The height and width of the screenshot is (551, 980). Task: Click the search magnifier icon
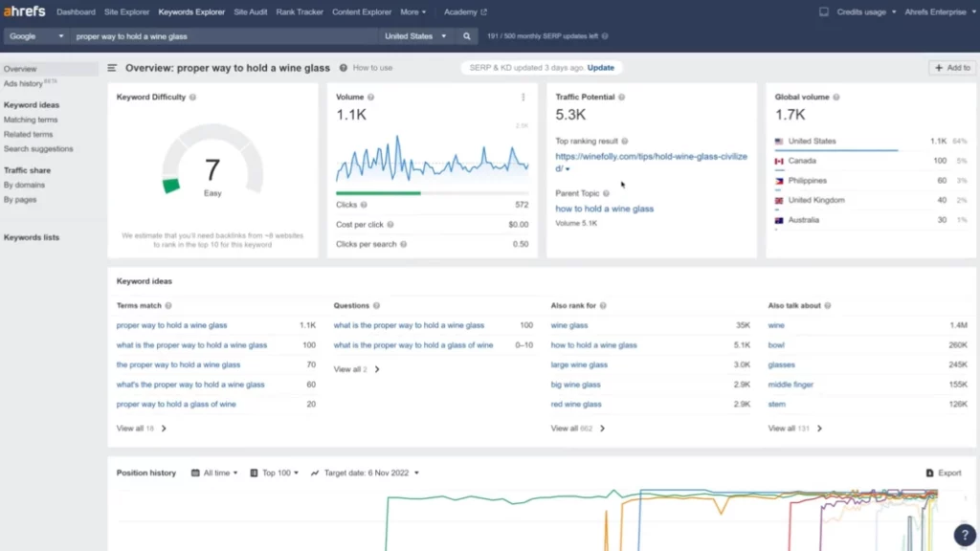pyautogui.click(x=466, y=36)
